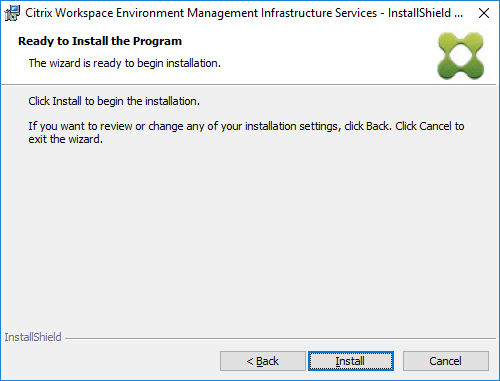Click the Citrix Workspace Environment Management title text
Viewport: 500px width, 381px height.
coord(201,13)
